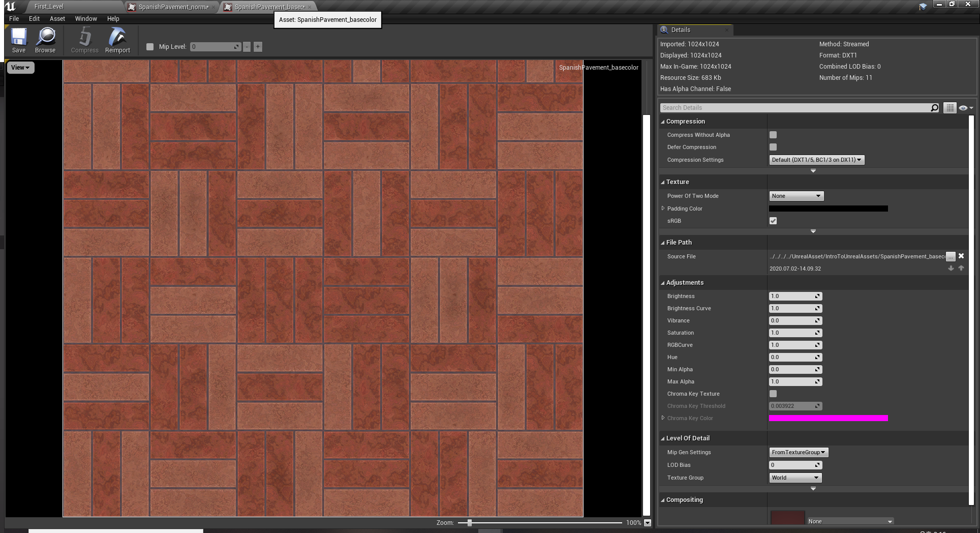Close the SpanishPavement_norm tab
The image size is (980, 533).
[213, 7]
